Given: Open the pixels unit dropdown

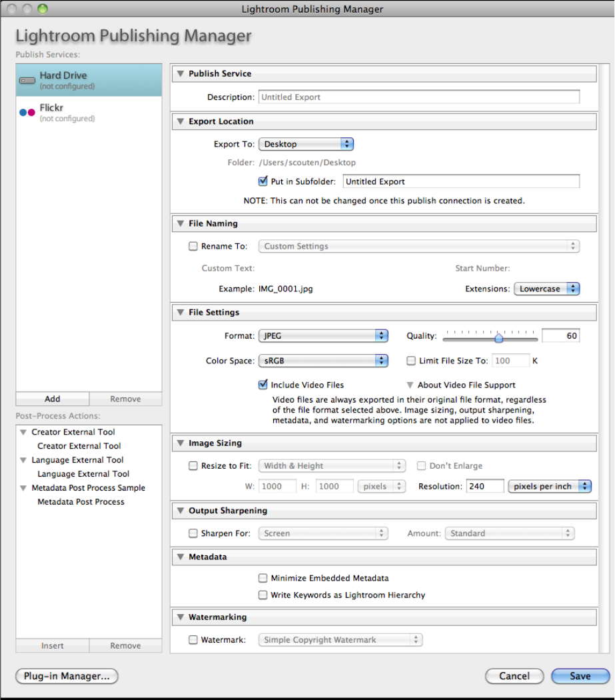Looking at the screenshot, I should (382, 486).
